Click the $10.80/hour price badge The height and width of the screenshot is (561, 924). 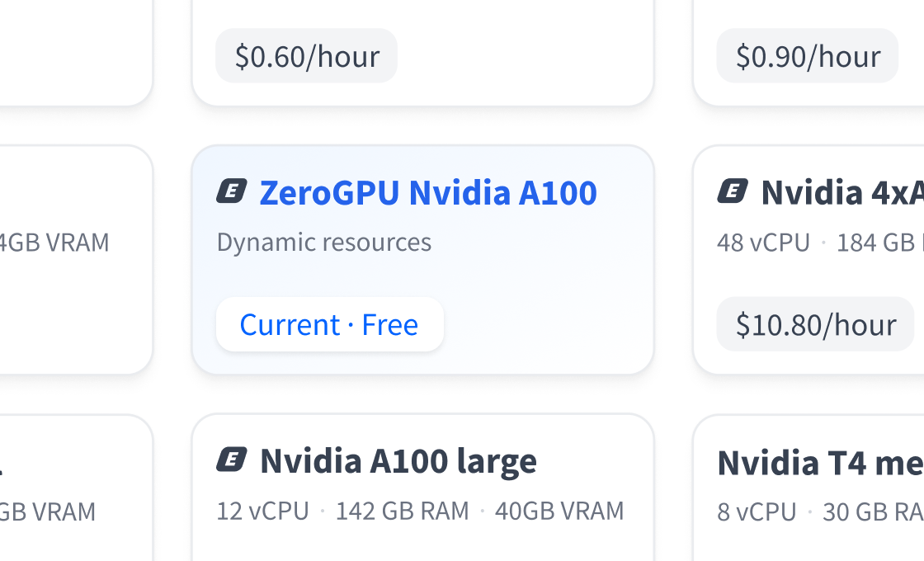point(814,324)
